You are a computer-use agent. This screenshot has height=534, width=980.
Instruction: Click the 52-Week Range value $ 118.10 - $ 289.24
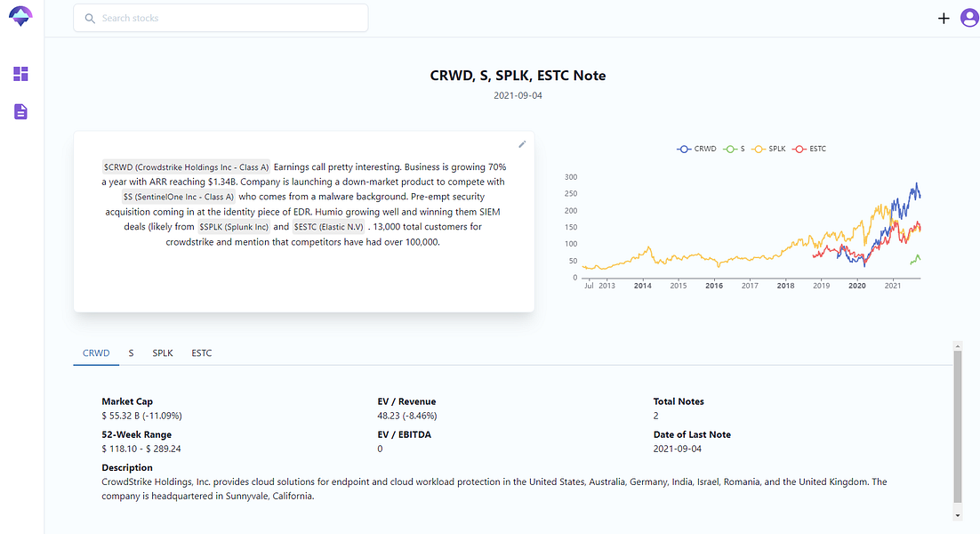pos(141,449)
